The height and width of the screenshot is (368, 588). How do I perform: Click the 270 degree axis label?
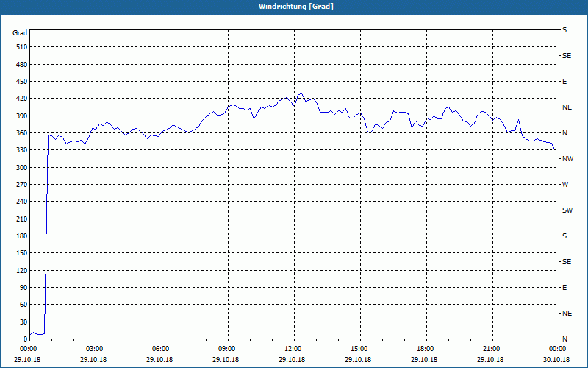(x=21, y=185)
